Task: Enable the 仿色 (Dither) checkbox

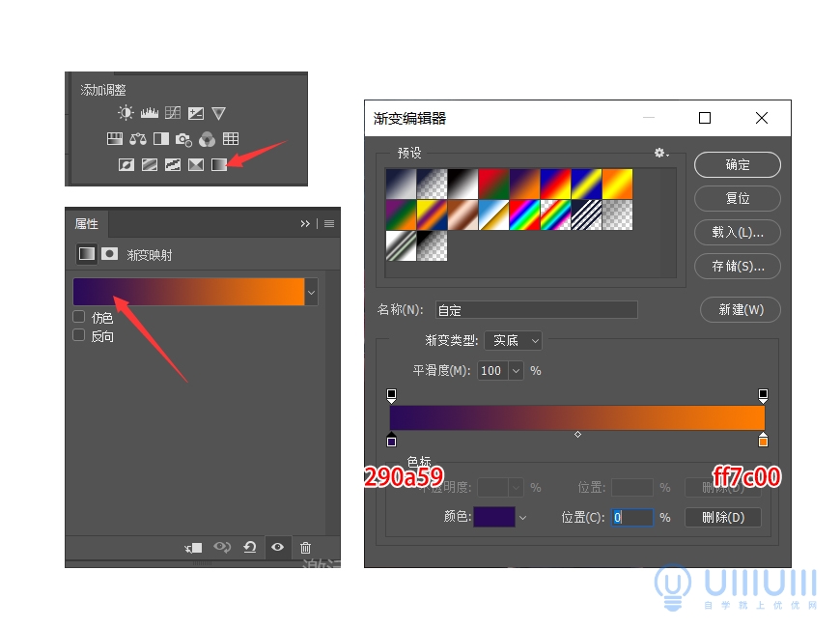Action: click(x=79, y=317)
